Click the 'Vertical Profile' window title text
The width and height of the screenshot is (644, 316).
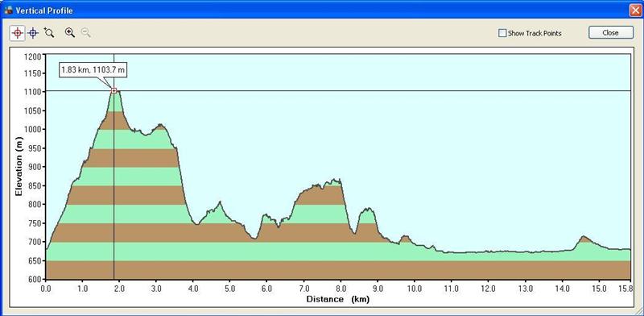tap(44, 10)
